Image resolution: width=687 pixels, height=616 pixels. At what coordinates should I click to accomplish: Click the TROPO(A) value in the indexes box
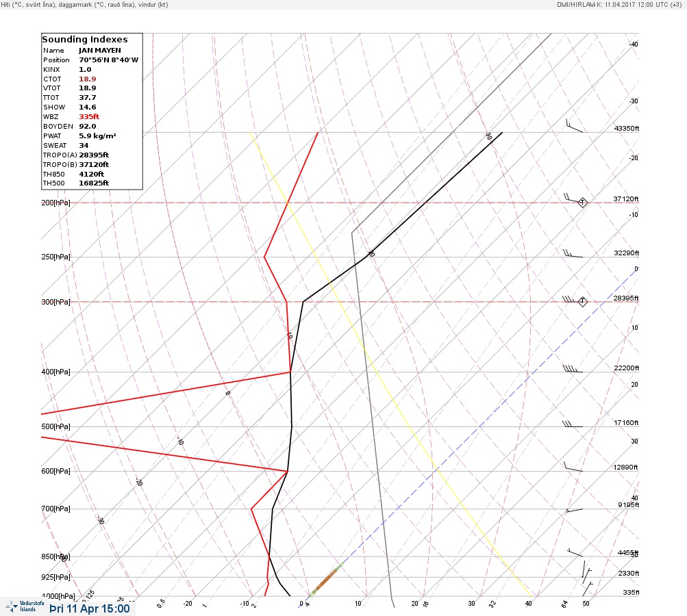(94, 155)
